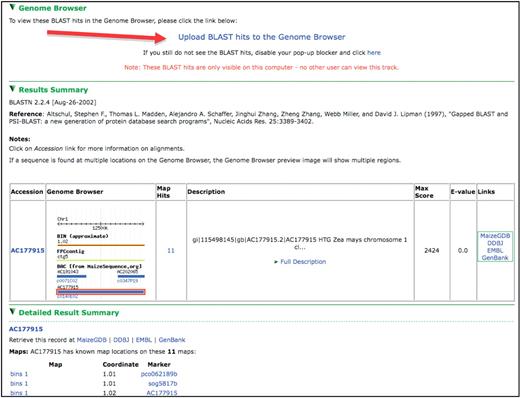520x398 pixels.
Task: Collapse the Results Summary section triangle
Action: click(x=12, y=89)
